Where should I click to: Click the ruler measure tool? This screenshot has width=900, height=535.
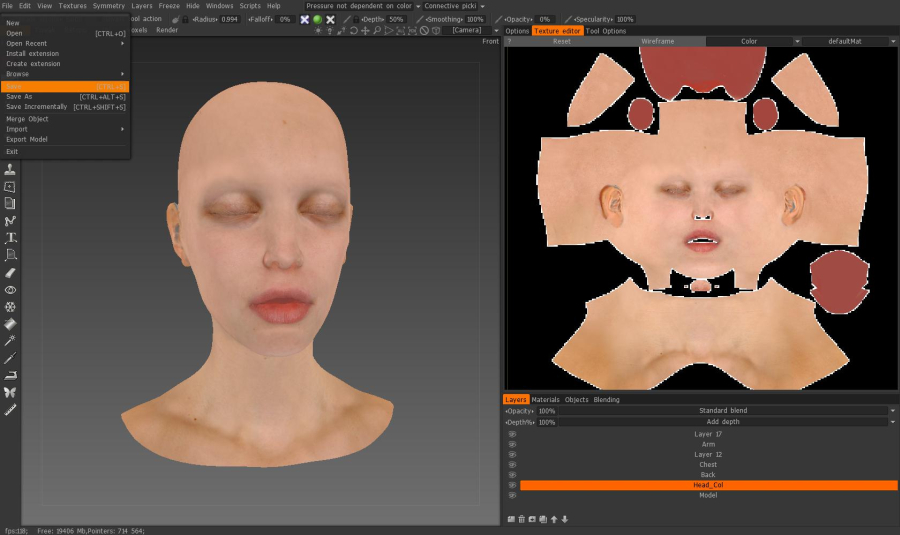11,409
